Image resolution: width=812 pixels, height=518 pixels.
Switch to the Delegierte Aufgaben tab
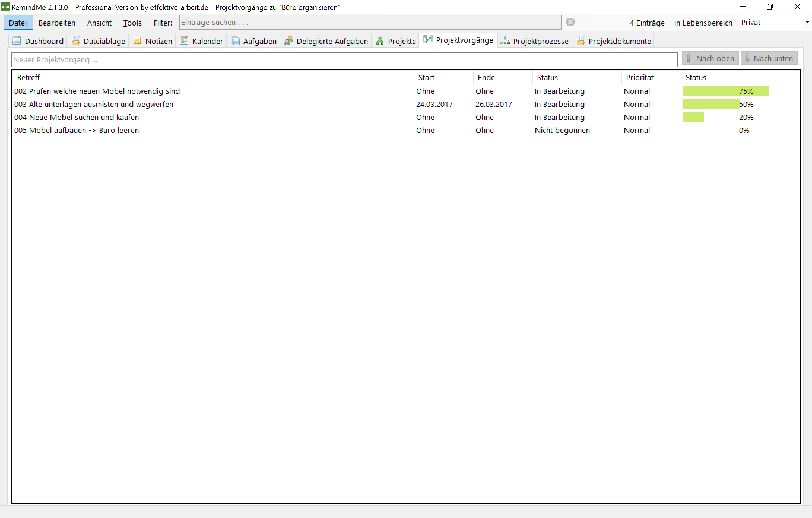pyautogui.click(x=326, y=41)
